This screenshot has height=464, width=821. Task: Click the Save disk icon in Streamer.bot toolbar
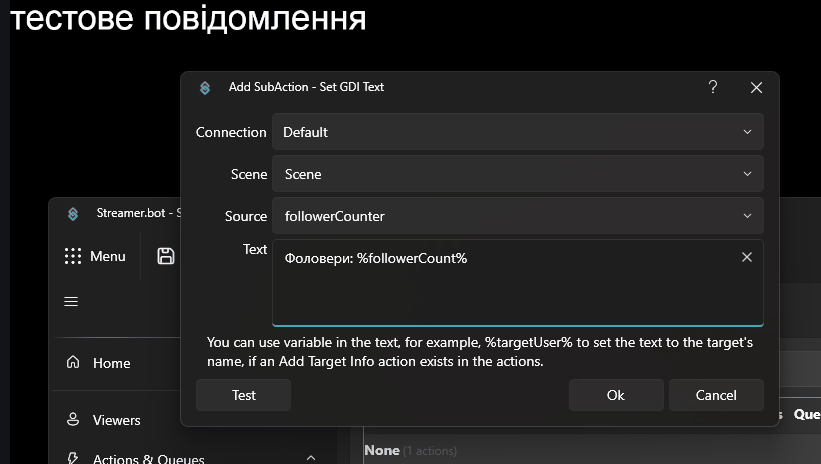(x=166, y=256)
